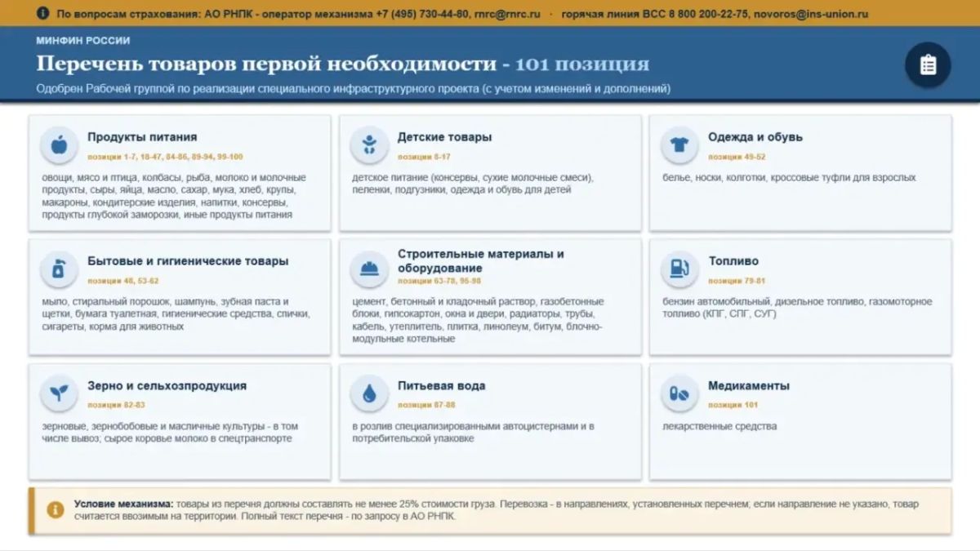The height and width of the screenshot is (551, 980).
Task: Click 'позиции 87-88' label
Action: (x=426, y=405)
